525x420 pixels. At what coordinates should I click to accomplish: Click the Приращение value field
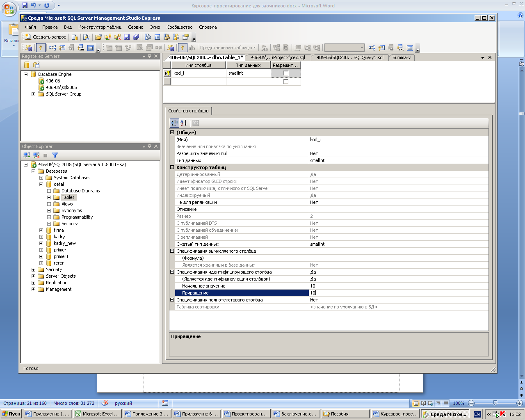click(399, 293)
